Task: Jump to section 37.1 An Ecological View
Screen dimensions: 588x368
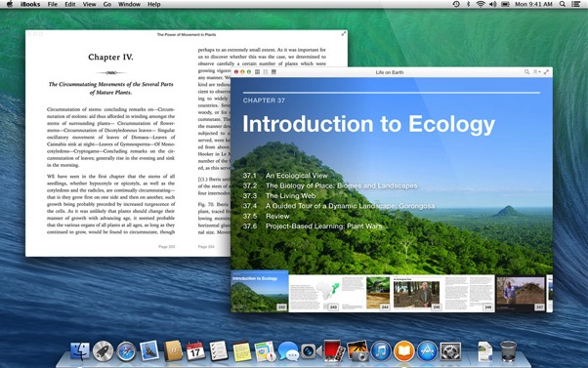Action: point(285,176)
